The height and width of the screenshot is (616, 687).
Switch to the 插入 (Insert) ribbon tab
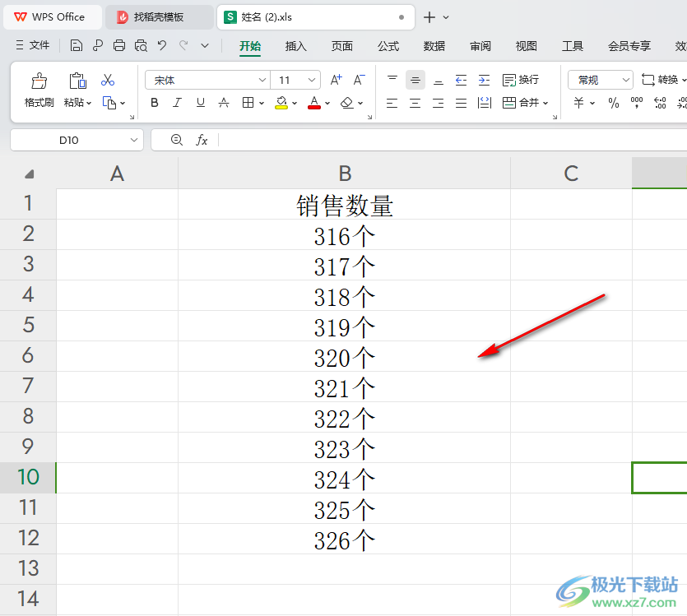(296, 46)
